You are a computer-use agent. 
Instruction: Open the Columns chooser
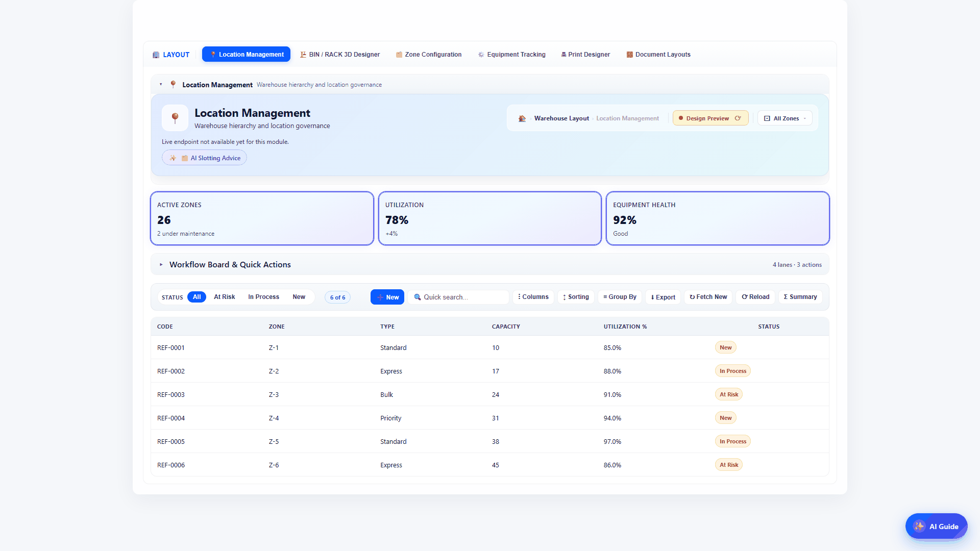click(x=533, y=297)
